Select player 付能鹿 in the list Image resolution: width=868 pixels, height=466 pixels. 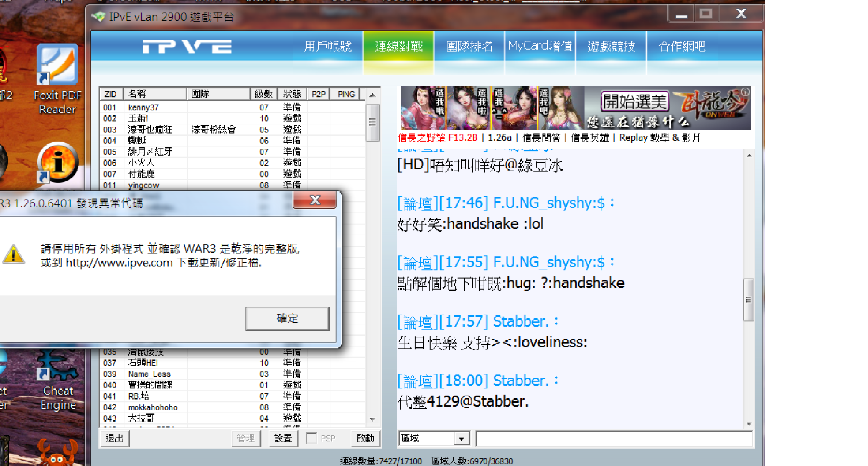(x=232, y=173)
